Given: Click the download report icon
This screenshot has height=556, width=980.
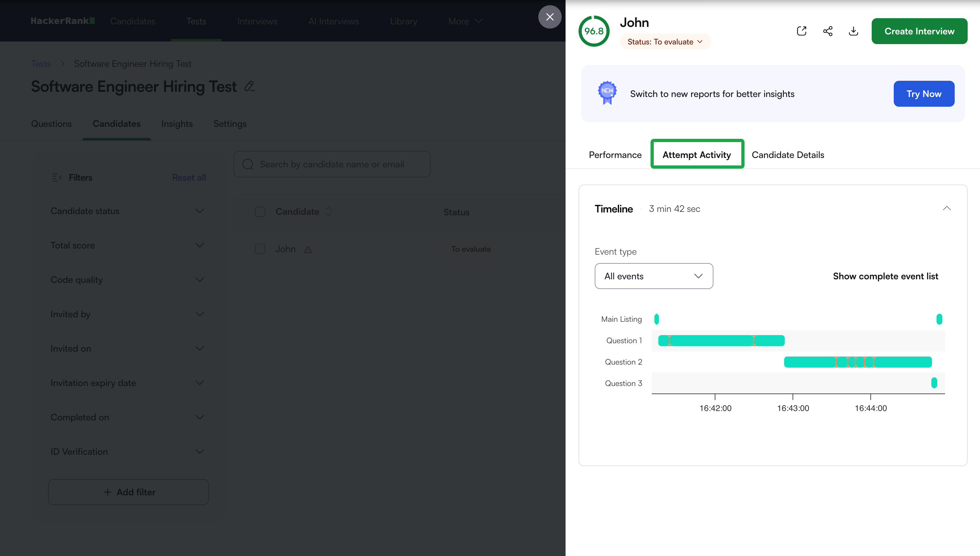Looking at the screenshot, I should point(853,31).
